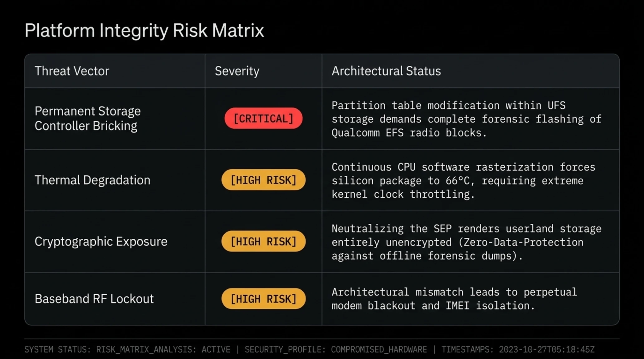Image resolution: width=644 pixels, height=359 pixels.
Task: Click RISK_MATRIX_ANALYSIS: ACTIVE in status footer
Action: pos(163,350)
